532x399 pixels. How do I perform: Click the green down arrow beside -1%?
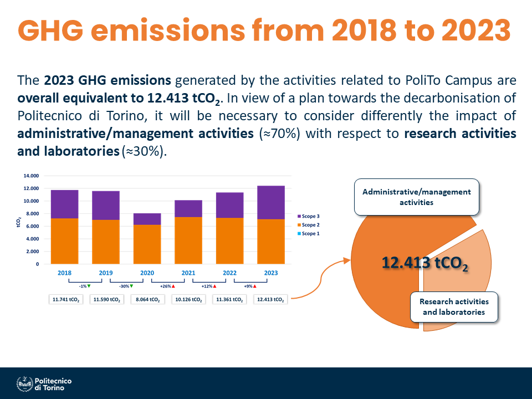pyautogui.click(x=89, y=286)
